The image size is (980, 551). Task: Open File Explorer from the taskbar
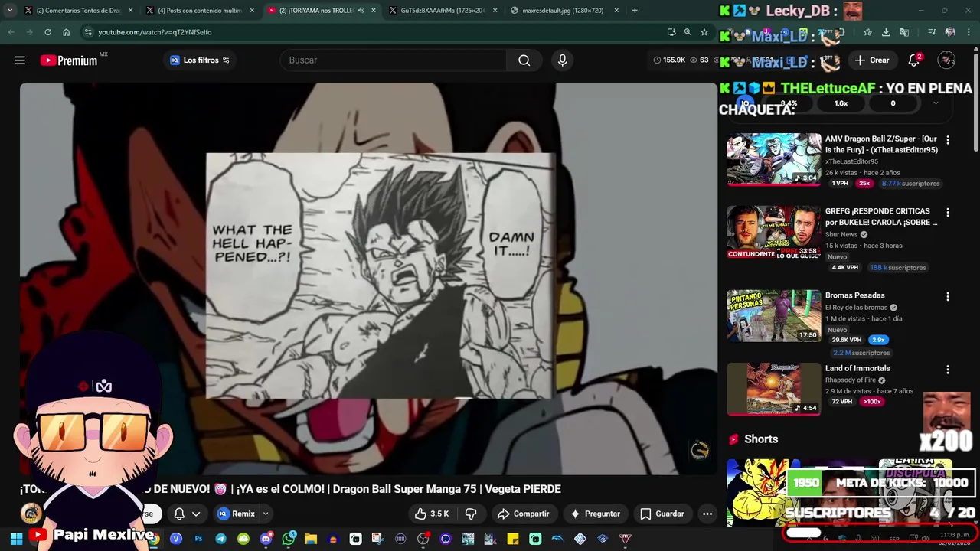[x=311, y=539]
